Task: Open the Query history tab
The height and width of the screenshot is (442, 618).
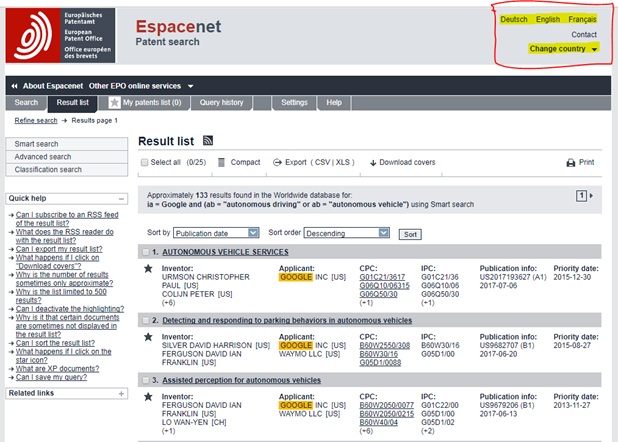Action: point(222,103)
